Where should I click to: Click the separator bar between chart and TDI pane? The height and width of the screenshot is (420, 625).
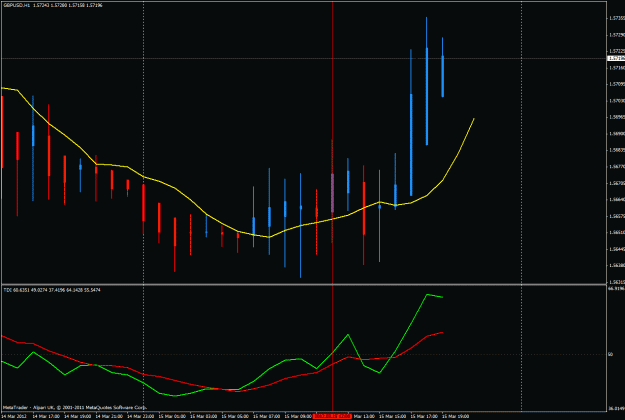tap(304, 284)
